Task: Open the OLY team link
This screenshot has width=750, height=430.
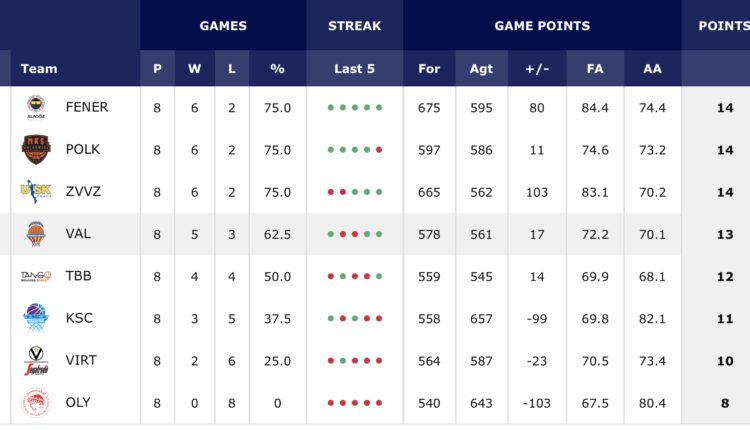Action: 78,402
